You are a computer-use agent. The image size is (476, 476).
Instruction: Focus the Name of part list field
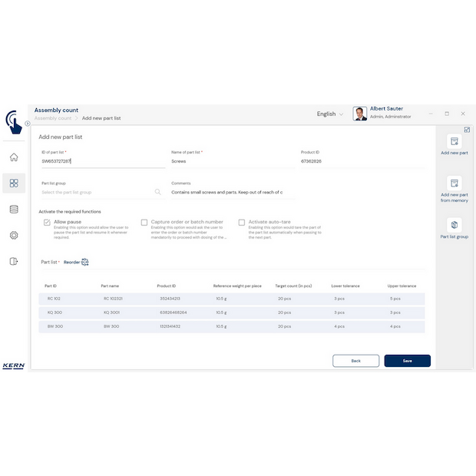[x=233, y=161]
